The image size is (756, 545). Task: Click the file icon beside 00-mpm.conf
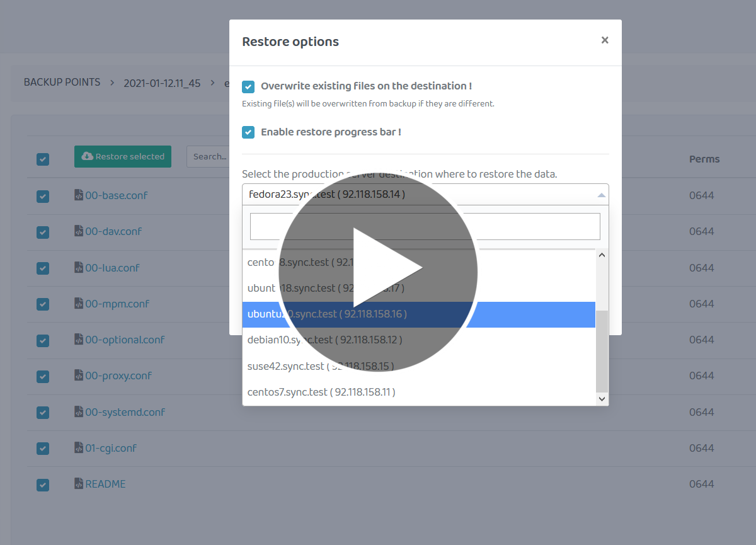coord(78,303)
